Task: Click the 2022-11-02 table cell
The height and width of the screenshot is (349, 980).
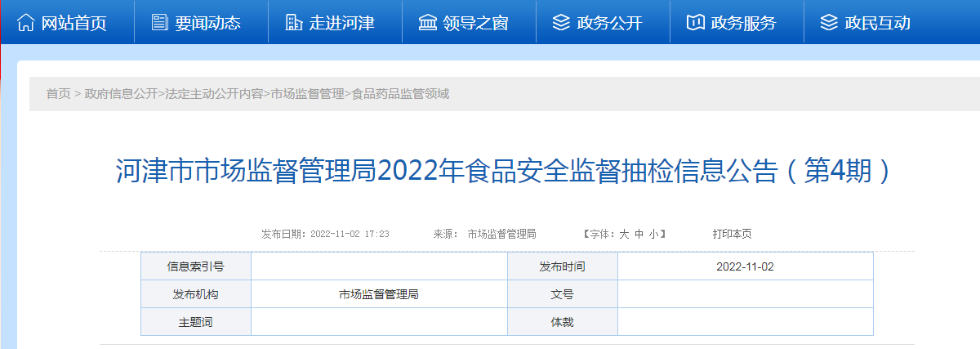Action: tap(745, 266)
